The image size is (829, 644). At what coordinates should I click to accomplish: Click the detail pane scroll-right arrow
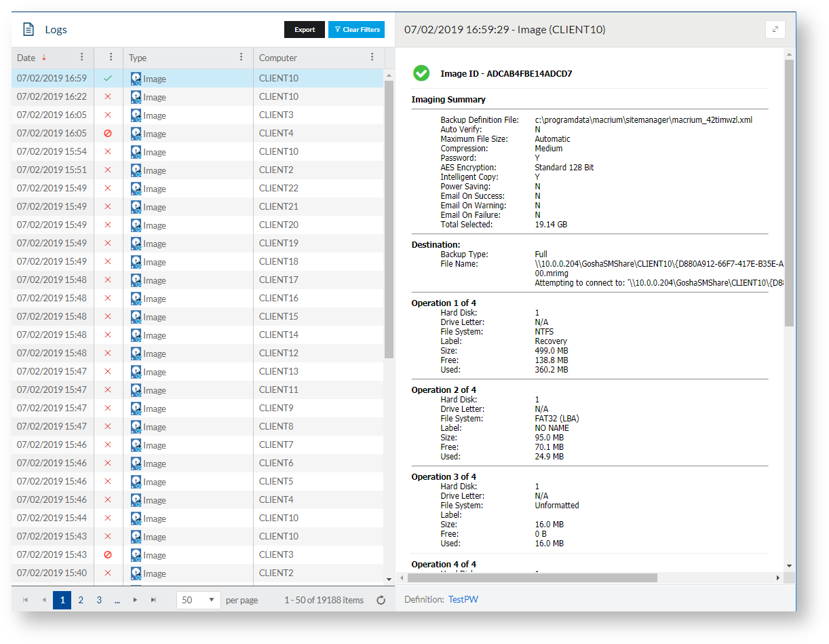point(778,577)
